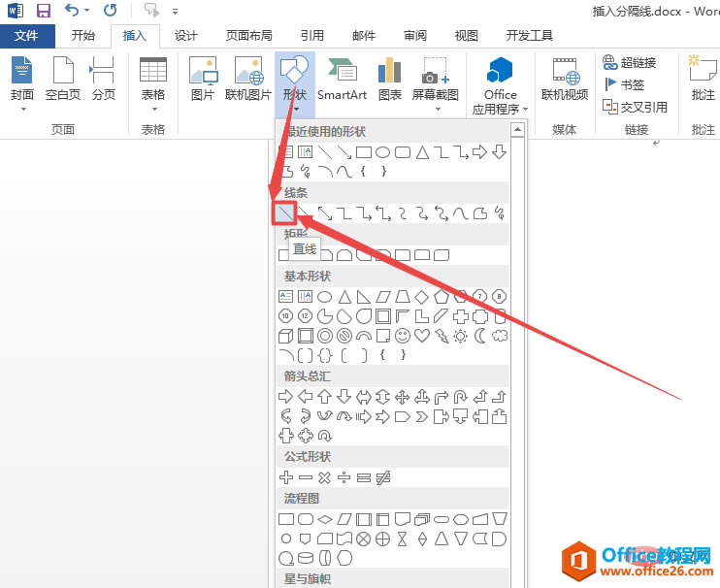Click the 超链接 (Hyperlink) button
Viewport: 720px width, 588px height.
[629, 62]
